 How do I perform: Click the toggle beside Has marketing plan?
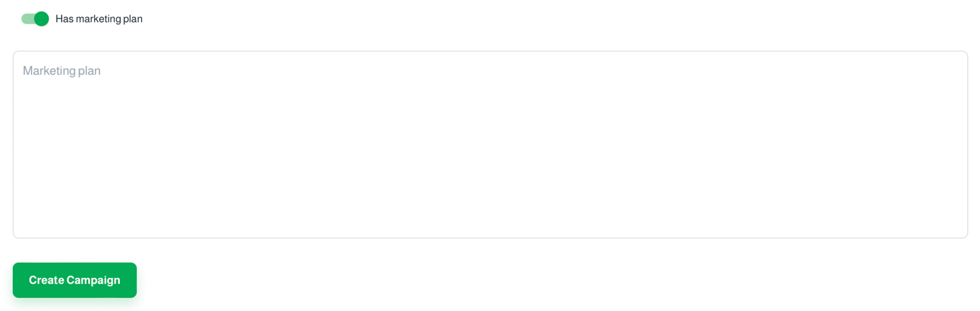coord(35,19)
